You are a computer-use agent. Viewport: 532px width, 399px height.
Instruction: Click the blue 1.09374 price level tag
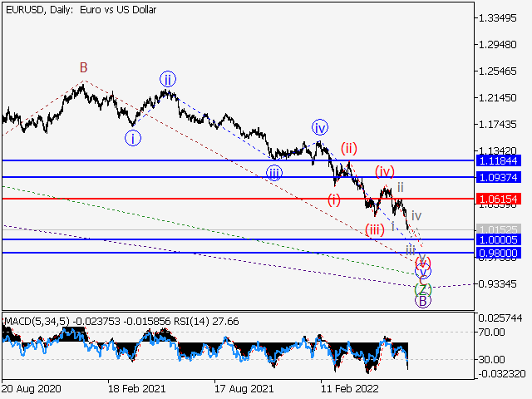coord(499,177)
